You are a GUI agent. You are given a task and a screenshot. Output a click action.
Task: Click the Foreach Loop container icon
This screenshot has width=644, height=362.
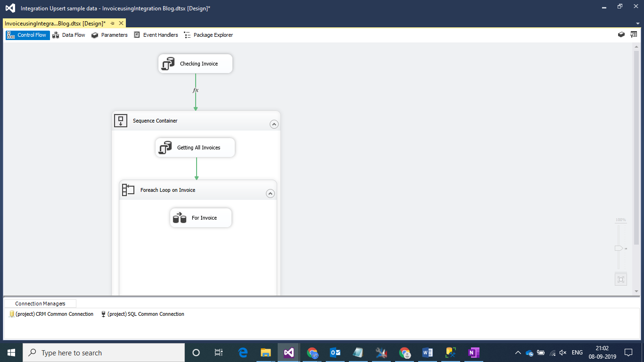pos(128,190)
